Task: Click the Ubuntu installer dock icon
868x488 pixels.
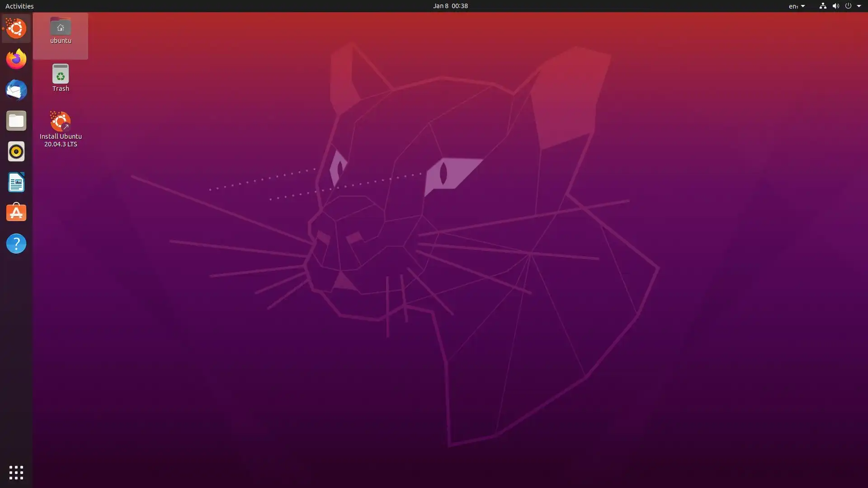Action: point(16,28)
